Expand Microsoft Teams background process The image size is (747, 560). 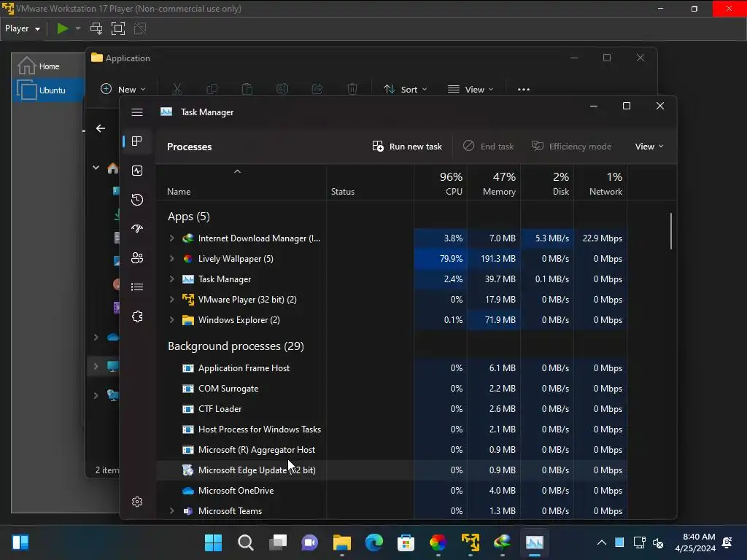pyautogui.click(x=172, y=511)
